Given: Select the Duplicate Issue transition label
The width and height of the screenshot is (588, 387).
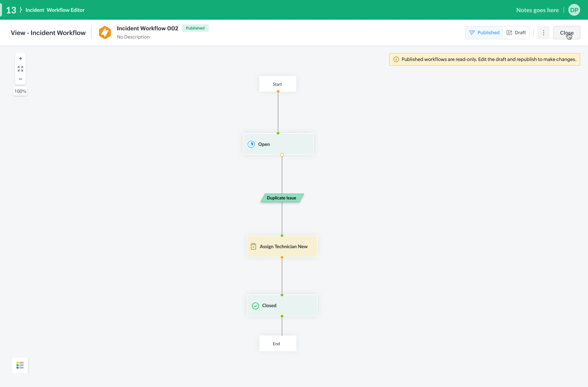Looking at the screenshot, I should coord(282,198).
